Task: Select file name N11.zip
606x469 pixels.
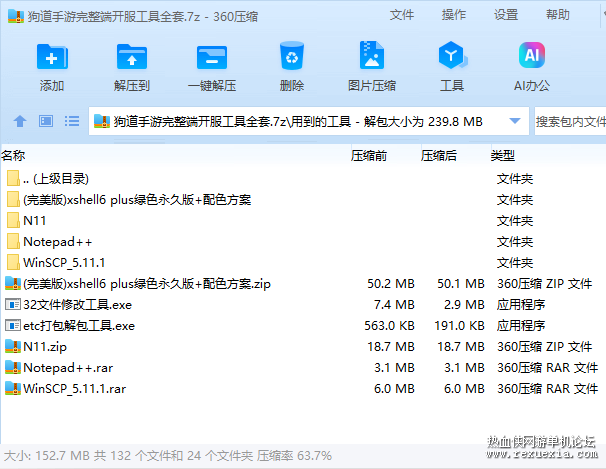Action: (x=45, y=347)
